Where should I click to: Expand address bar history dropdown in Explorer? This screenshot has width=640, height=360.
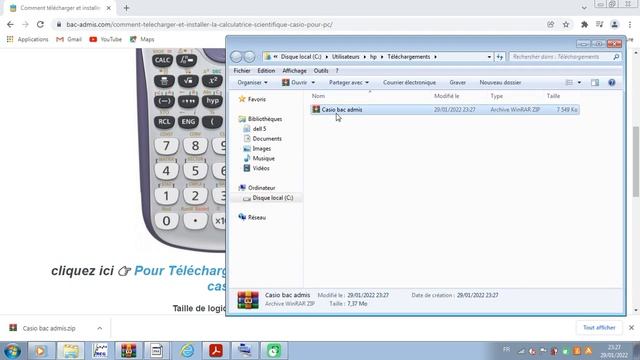(x=489, y=57)
